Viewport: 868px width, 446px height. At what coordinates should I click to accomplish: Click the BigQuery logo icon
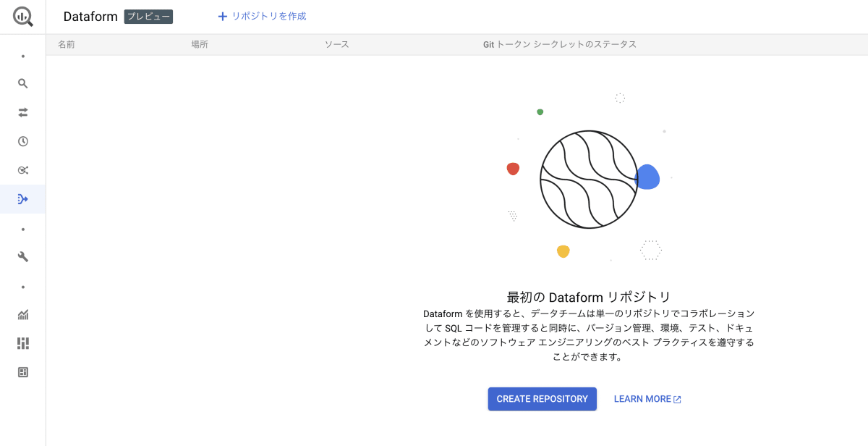pyautogui.click(x=23, y=16)
